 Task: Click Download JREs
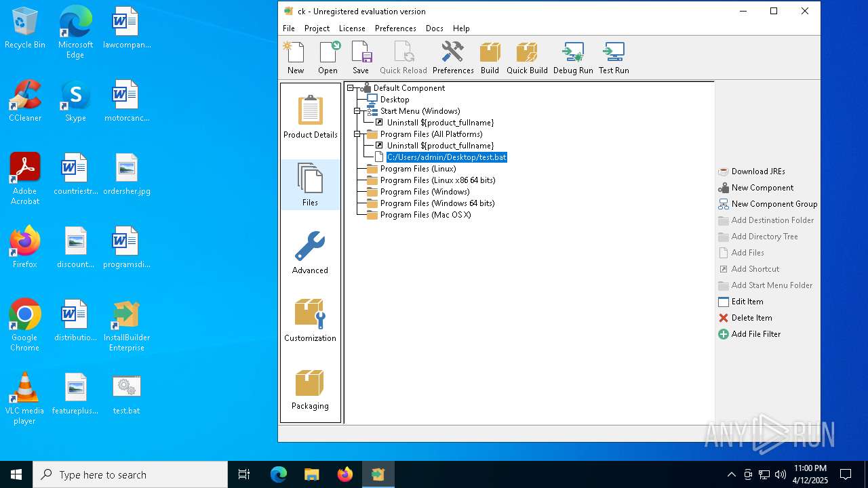[751, 171]
